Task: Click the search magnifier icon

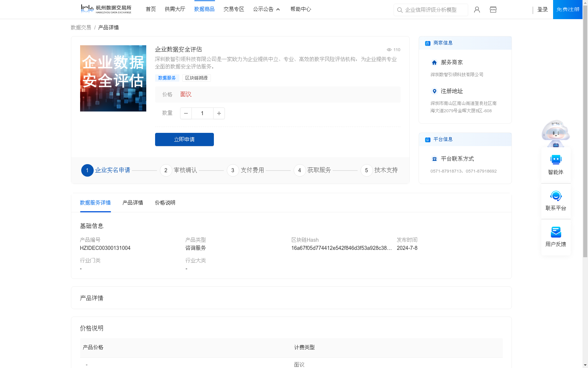Action: pyautogui.click(x=400, y=10)
